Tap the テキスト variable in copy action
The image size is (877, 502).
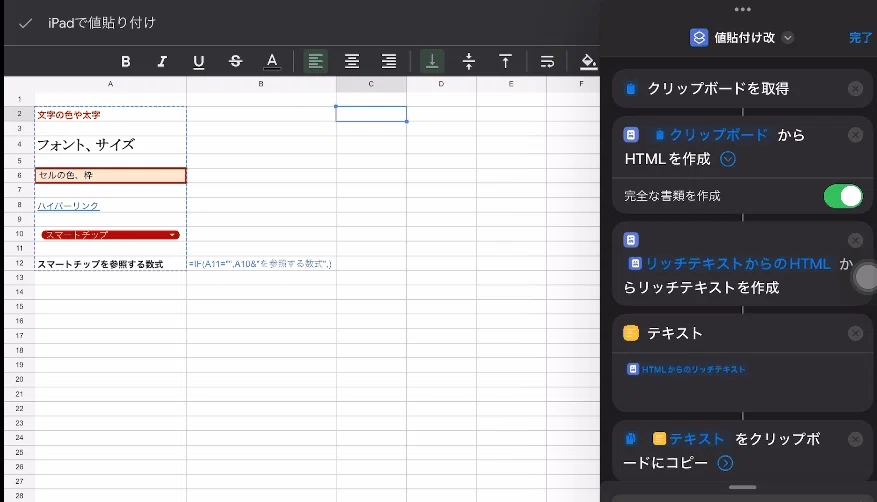pyautogui.click(x=689, y=439)
